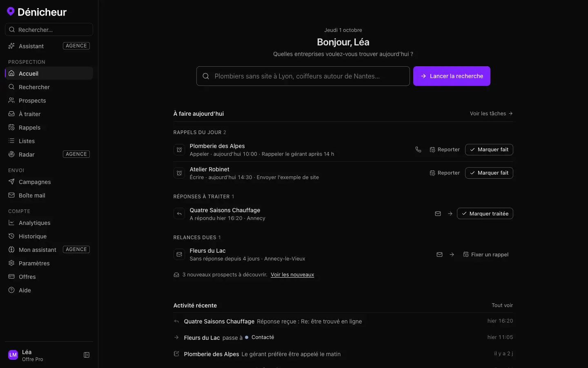Go to Accueil in the sidebar

click(x=49, y=74)
